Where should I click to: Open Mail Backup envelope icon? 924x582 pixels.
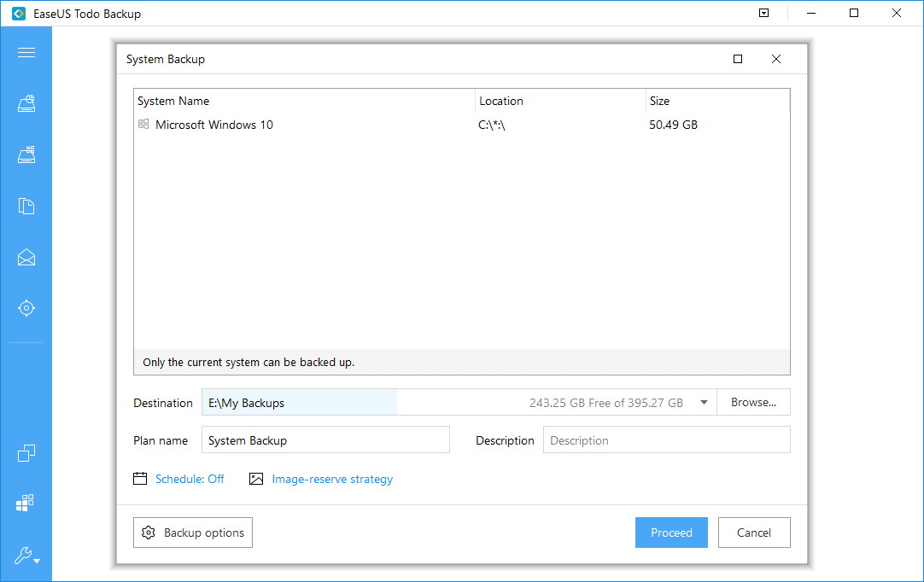(26, 258)
